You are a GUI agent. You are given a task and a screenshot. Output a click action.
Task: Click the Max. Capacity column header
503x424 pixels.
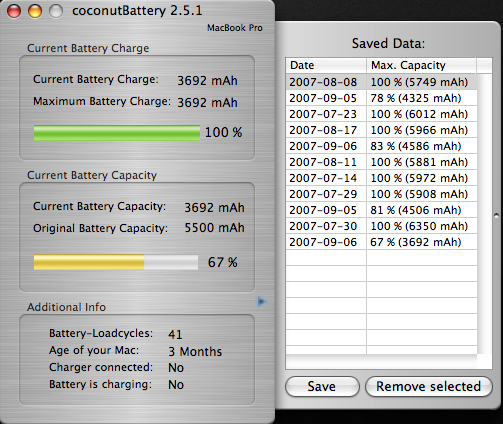coord(421,65)
